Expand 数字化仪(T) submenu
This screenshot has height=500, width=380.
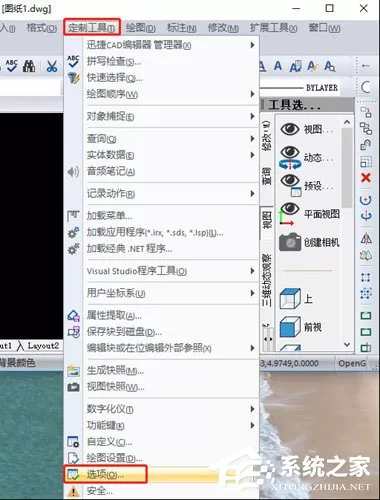tap(161, 409)
